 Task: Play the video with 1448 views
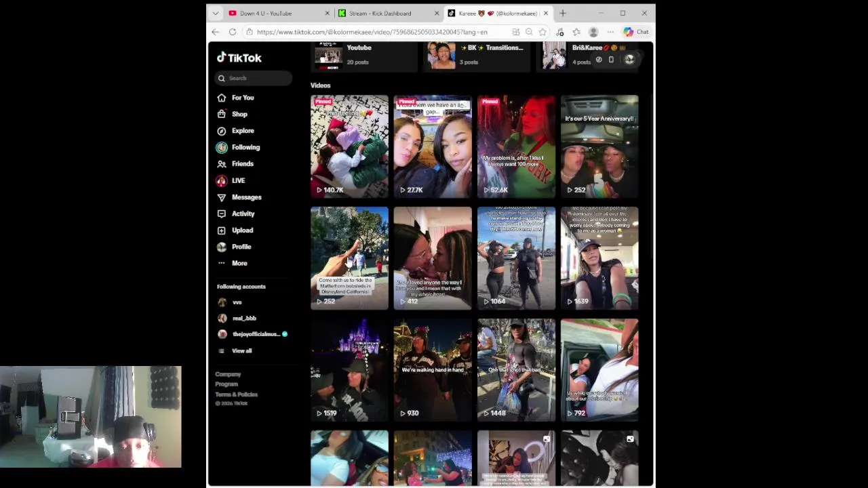point(516,370)
